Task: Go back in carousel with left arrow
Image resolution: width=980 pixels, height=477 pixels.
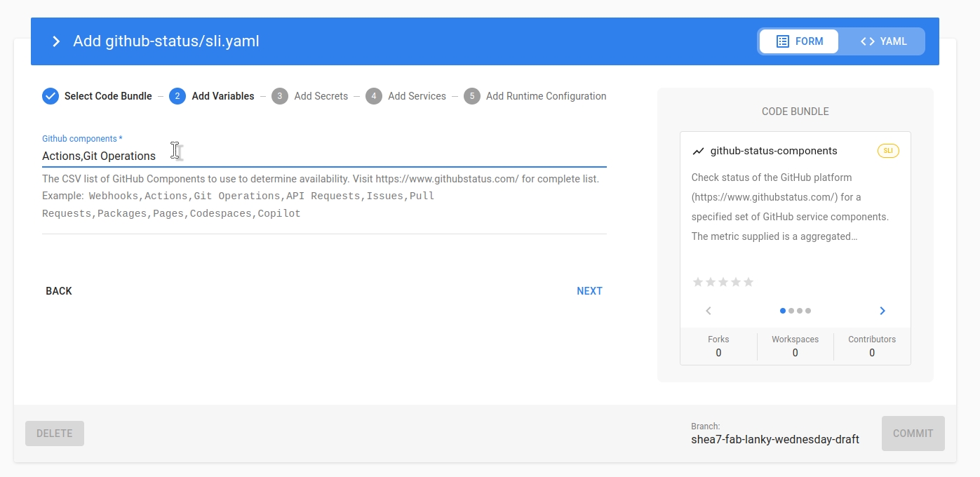Action: (708, 311)
